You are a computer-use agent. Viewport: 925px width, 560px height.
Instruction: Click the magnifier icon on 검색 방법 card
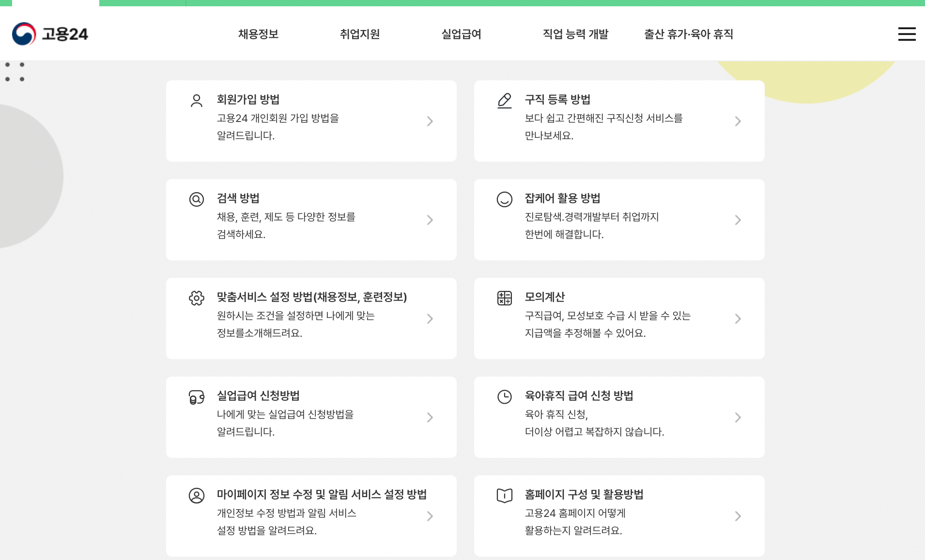(x=197, y=199)
